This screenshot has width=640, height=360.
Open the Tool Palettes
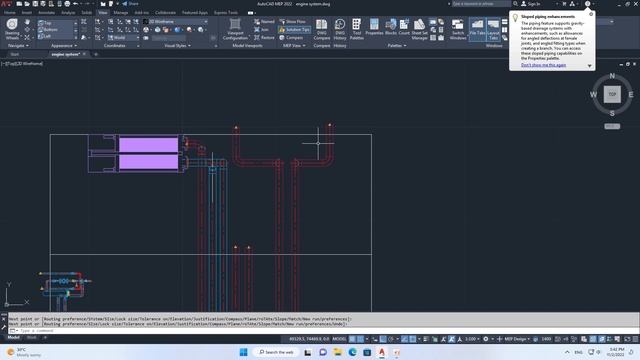(x=356, y=29)
